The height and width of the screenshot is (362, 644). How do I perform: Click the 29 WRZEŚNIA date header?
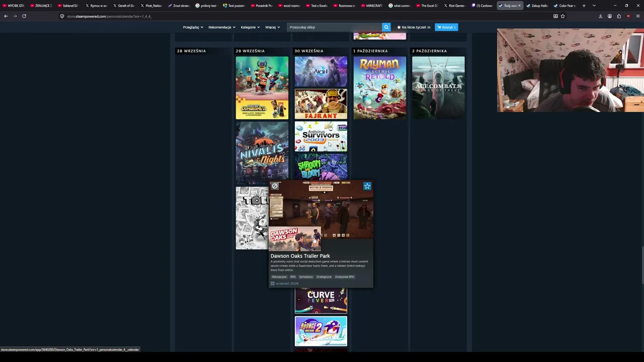click(250, 51)
